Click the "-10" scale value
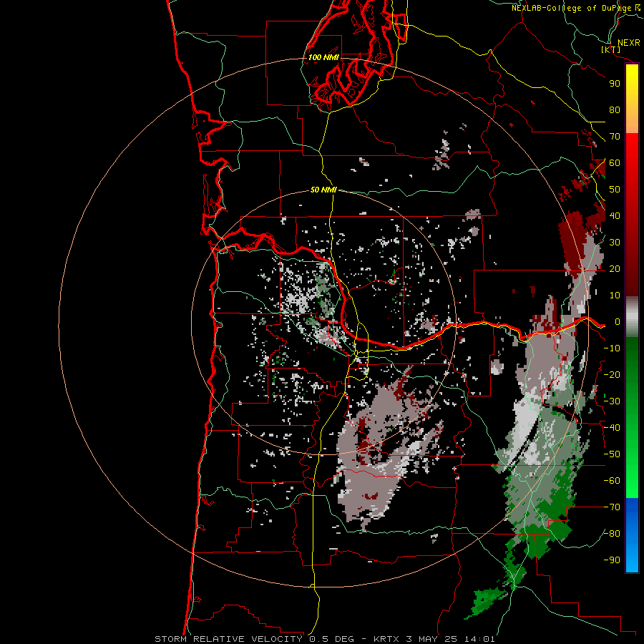The width and height of the screenshot is (644, 644). [612, 348]
